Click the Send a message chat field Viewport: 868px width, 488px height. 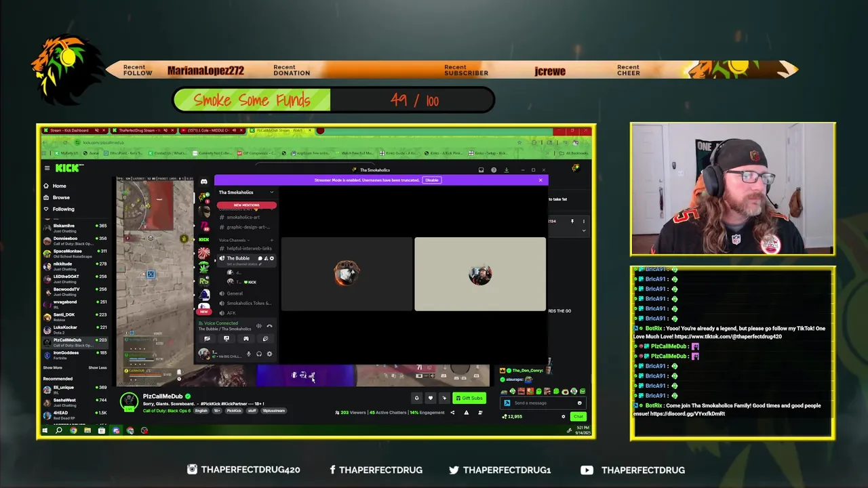click(x=544, y=403)
